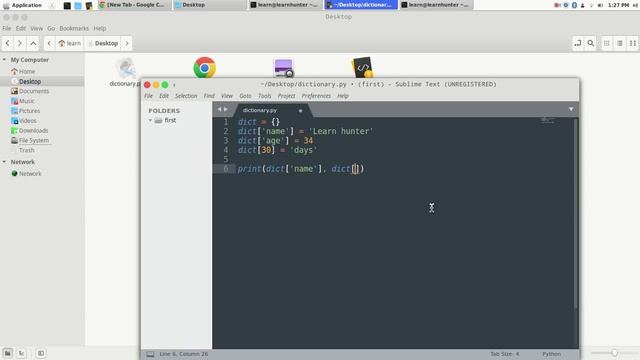This screenshot has width=640, height=360.
Task: Adjust file manager zoom slider
Action: click(614, 353)
